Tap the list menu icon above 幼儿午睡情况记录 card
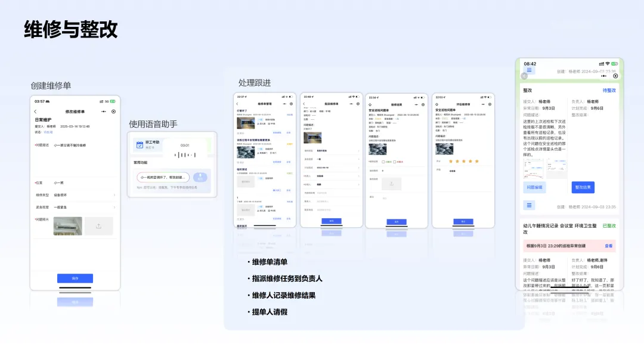The height and width of the screenshot is (347, 644). coord(529,205)
